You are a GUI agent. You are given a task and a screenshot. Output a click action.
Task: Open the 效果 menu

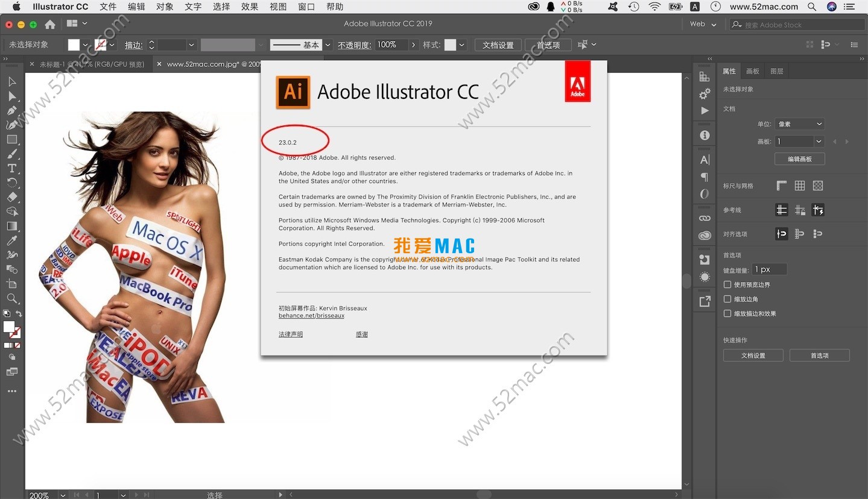coord(250,7)
